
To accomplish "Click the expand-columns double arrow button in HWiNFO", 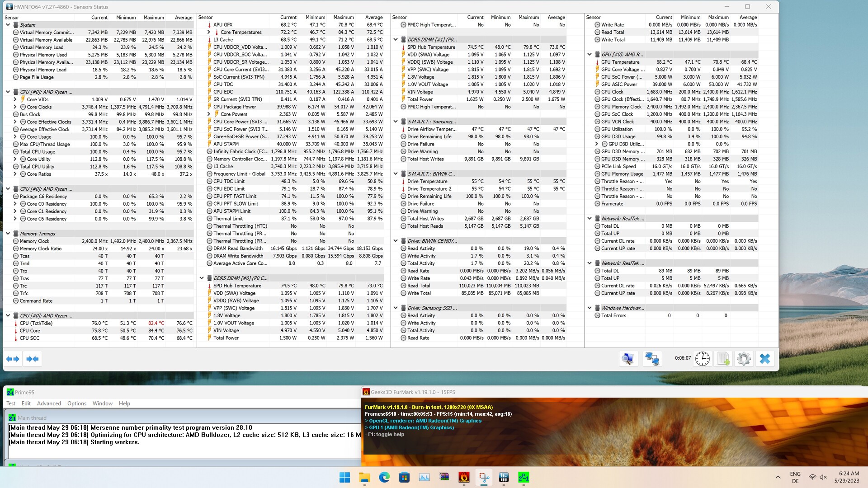I will coord(13,359).
